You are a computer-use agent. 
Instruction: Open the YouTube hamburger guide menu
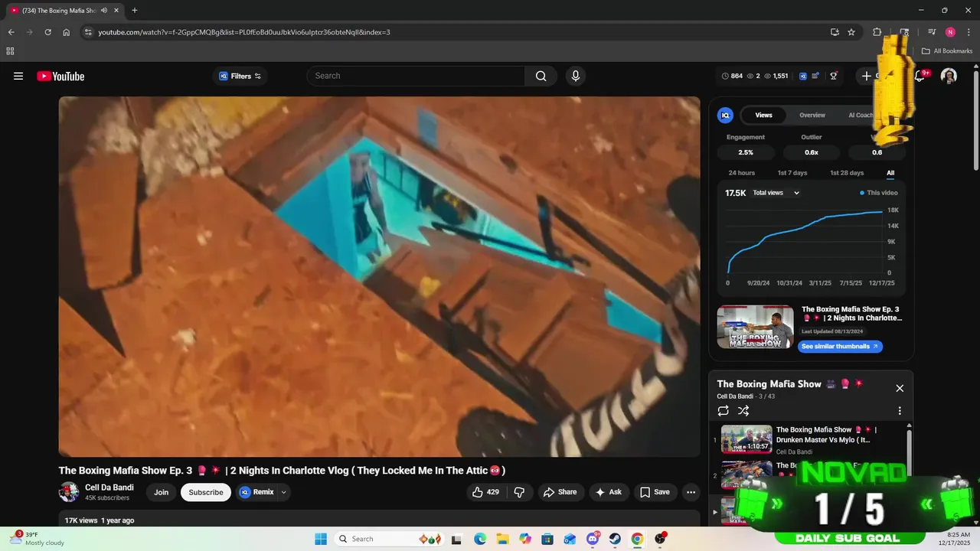tap(18, 76)
